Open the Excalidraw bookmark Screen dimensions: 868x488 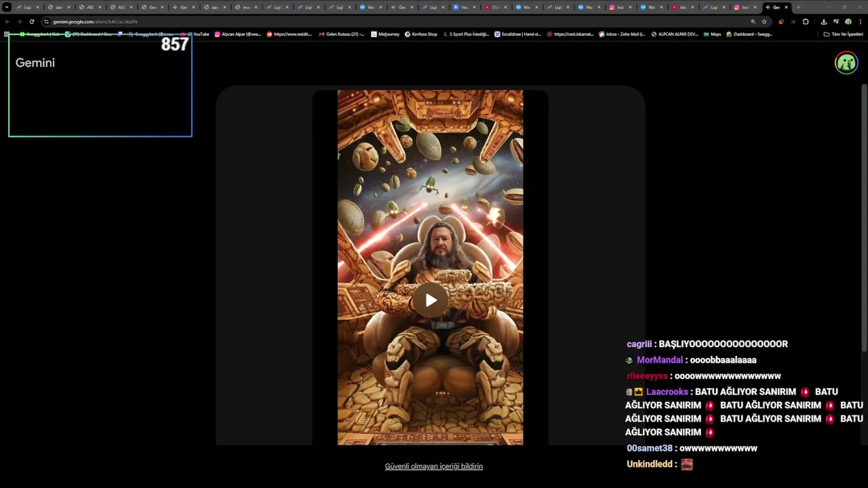[x=517, y=34]
